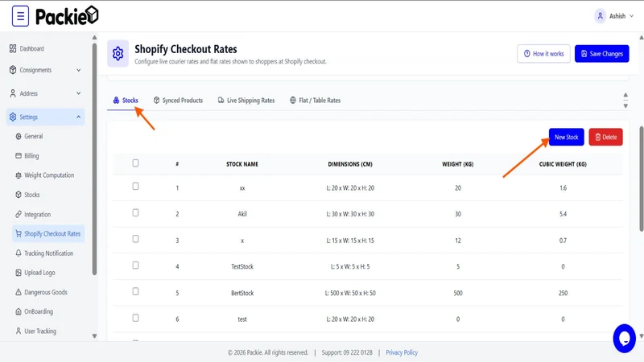Collapse the Settings menu chevron
The image size is (644, 362).
coord(78,117)
